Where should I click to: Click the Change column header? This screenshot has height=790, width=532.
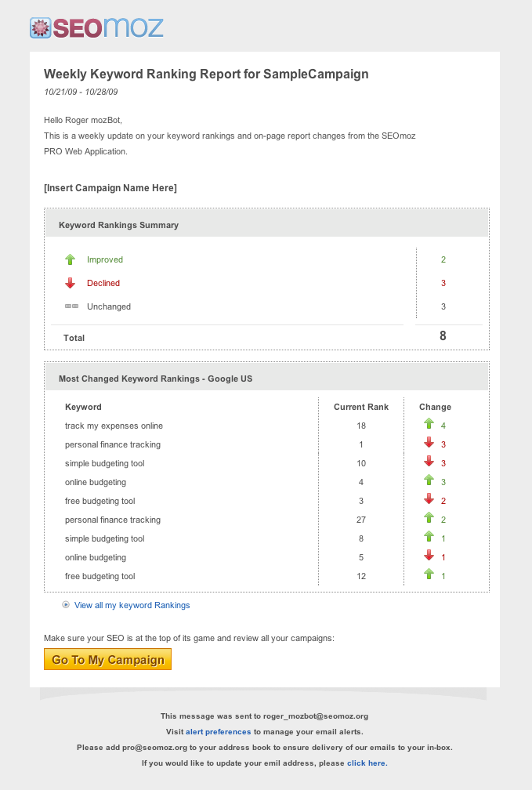pos(435,407)
